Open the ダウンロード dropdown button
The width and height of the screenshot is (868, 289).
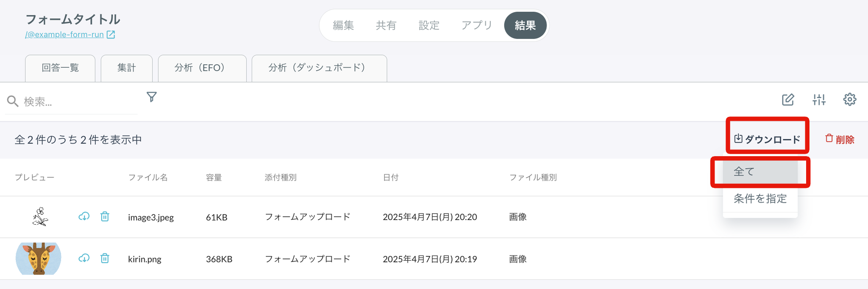pyautogui.click(x=767, y=139)
